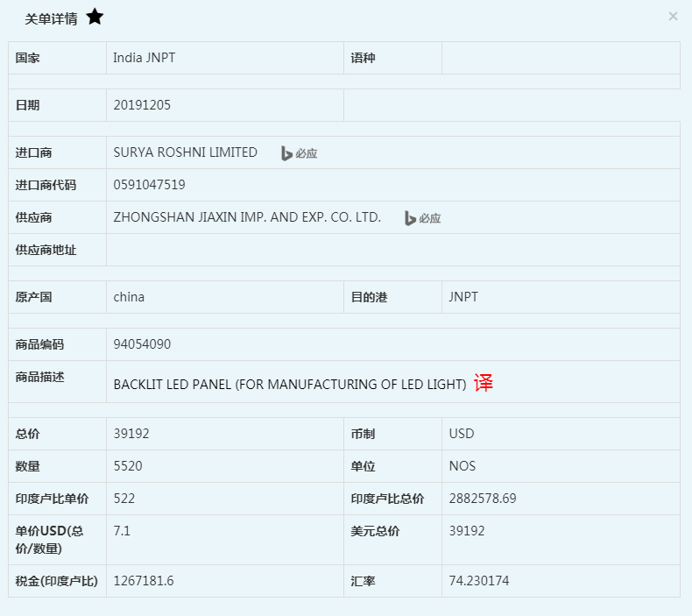This screenshot has width=692, height=616.
Task: Open Bing search for SURYA ROSHNI LIMITED
Action: 299,153
